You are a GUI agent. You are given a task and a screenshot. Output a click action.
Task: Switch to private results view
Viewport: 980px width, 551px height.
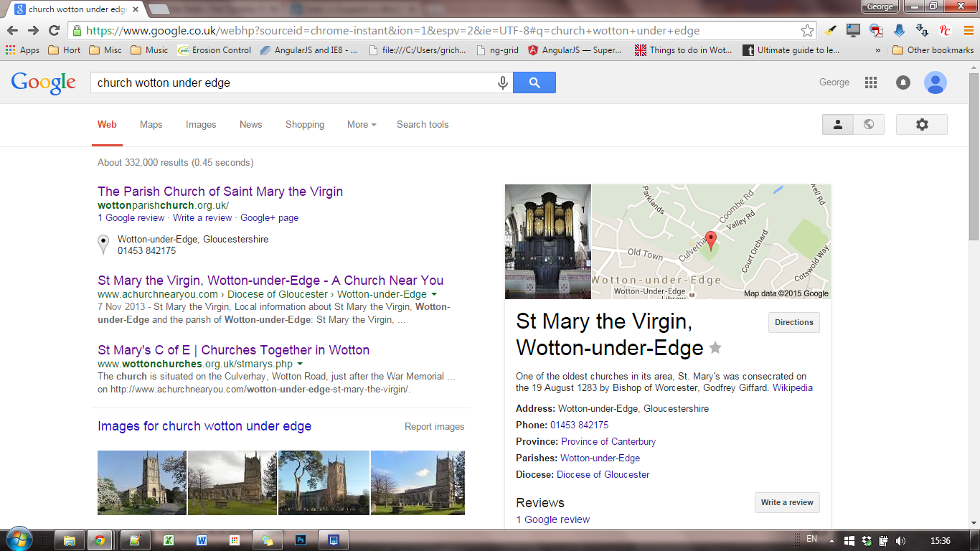point(837,124)
